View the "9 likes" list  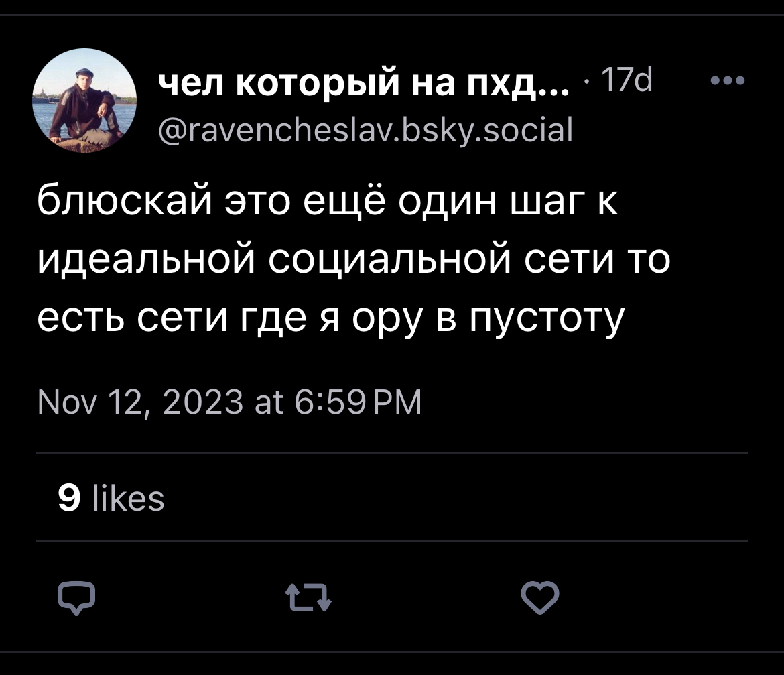111,499
